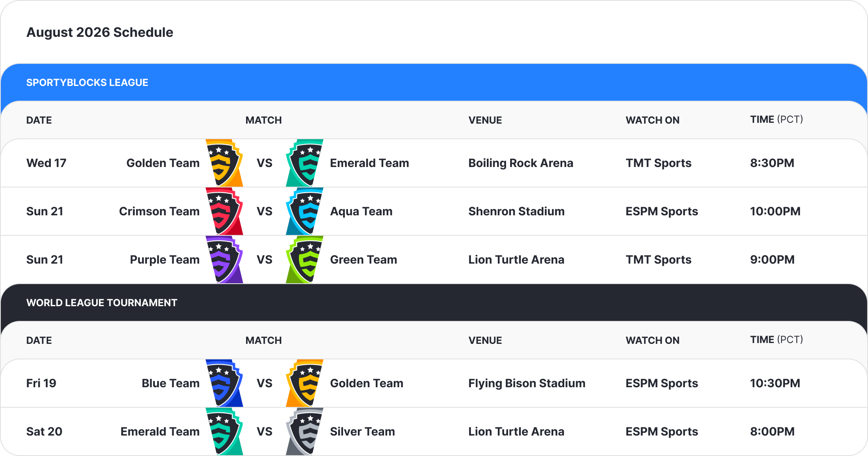Open the Sportyblocks League section header
Screen dimensions: 868x456
pos(434,82)
